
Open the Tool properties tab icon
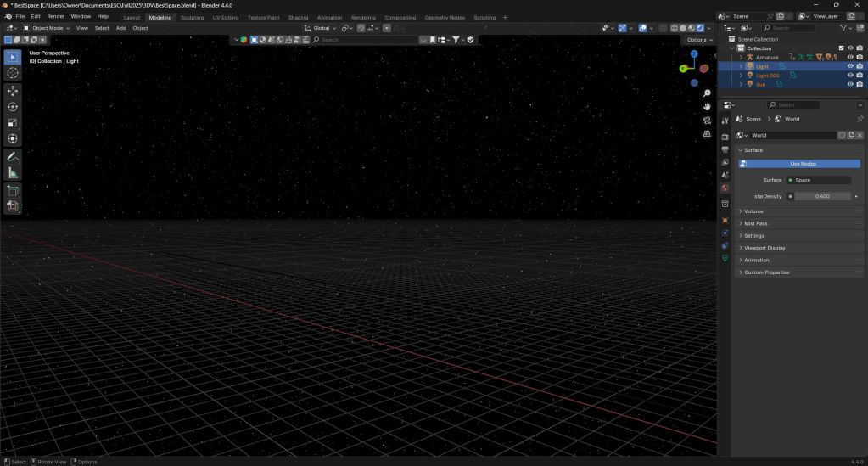coord(725,121)
